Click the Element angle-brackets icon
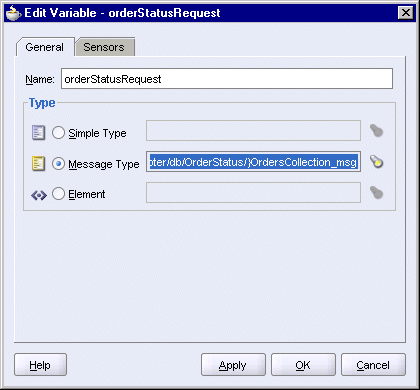Screen dimensions: 420x390 point(39,195)
